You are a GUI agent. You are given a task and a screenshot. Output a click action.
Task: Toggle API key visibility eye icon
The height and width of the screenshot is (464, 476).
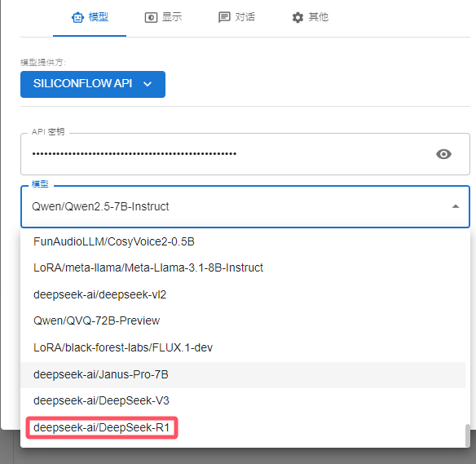click(x=443, y=154)
